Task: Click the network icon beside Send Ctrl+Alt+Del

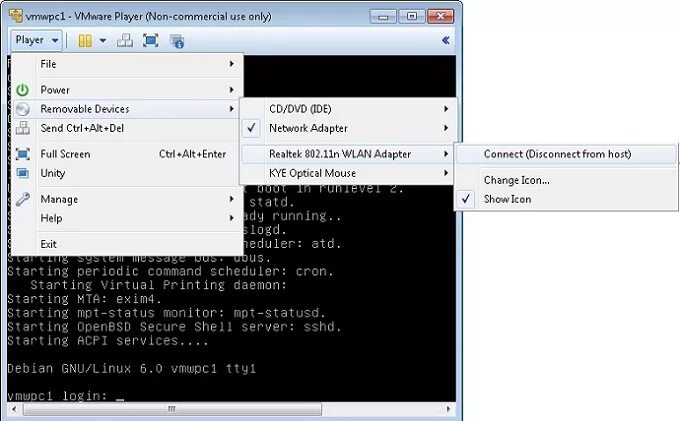Action: click(x=23, y=128)
